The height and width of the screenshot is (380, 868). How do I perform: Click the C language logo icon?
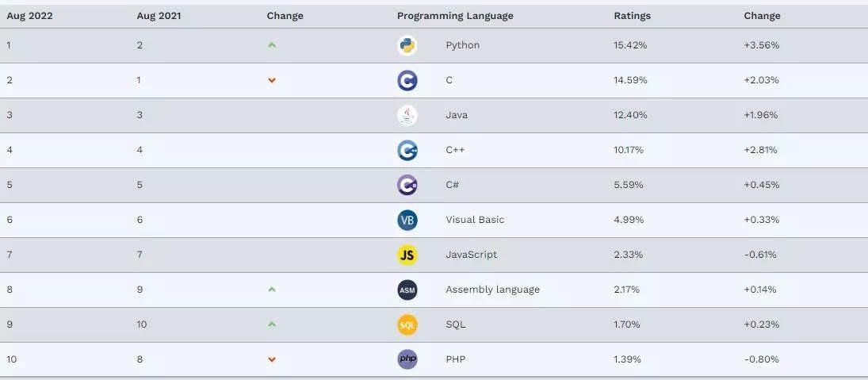(x=407, y=80)
